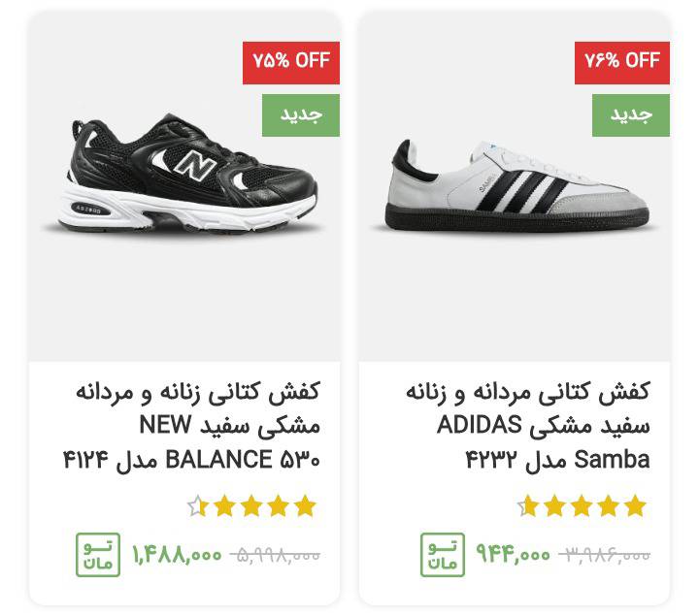Tap the green جدید tag on Adidas card
The image size is (699, 616).
(x=631, y=115)
